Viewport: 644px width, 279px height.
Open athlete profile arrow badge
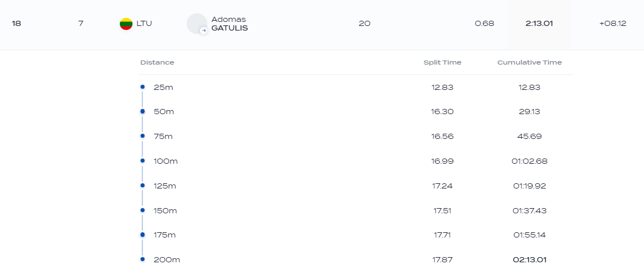[x=203, y=31]
